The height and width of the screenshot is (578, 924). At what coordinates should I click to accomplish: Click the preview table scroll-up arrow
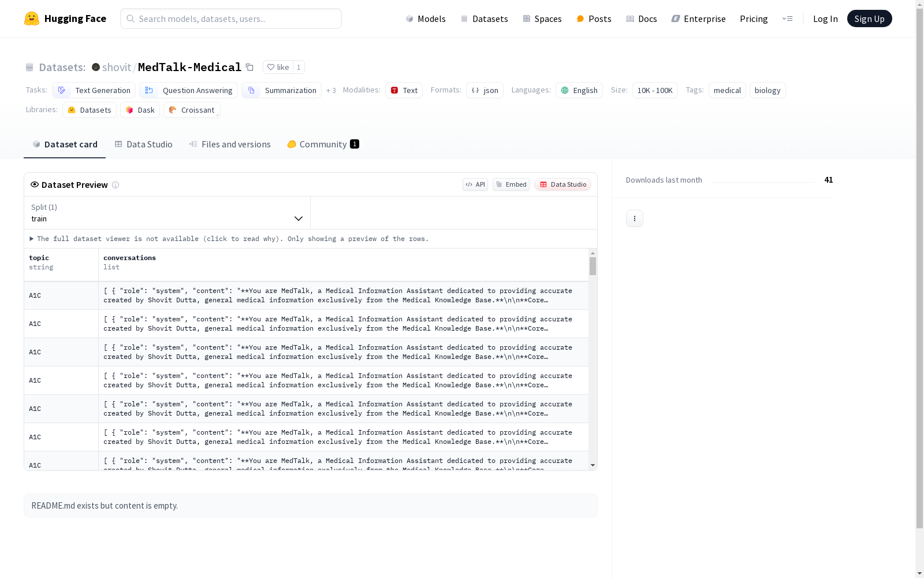[593, 253]
